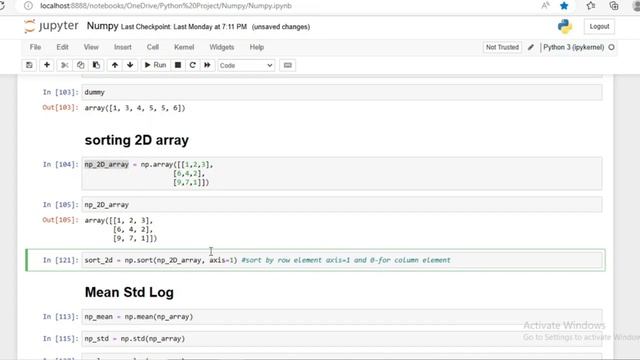
Task: Select the np_mean cell
Action: tap(342, 317)
